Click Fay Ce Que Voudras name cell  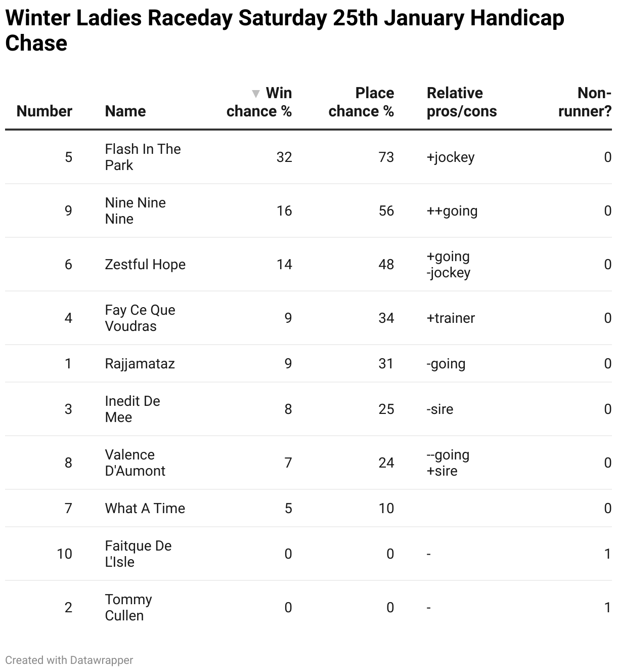pos(140,318)
